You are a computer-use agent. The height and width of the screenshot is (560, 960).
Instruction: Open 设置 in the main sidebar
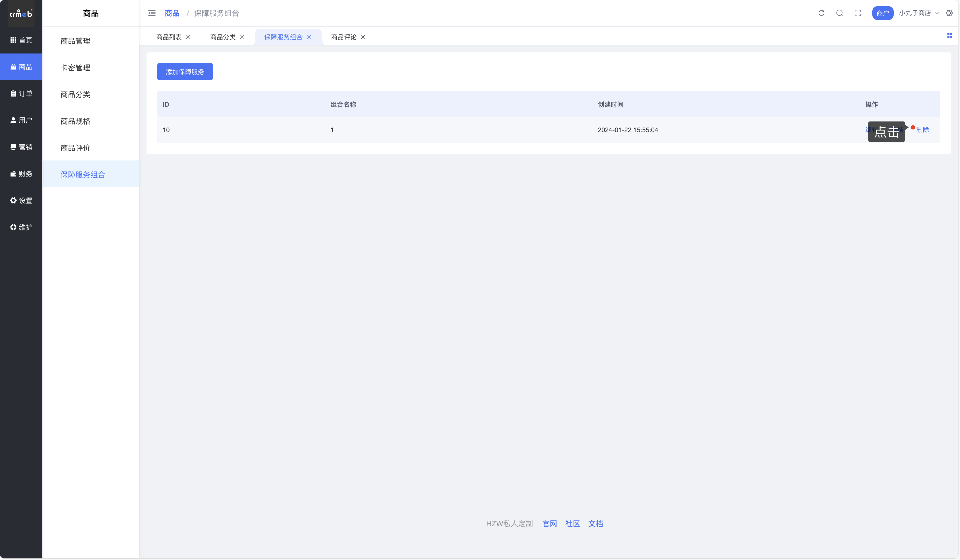pos(21,200)
